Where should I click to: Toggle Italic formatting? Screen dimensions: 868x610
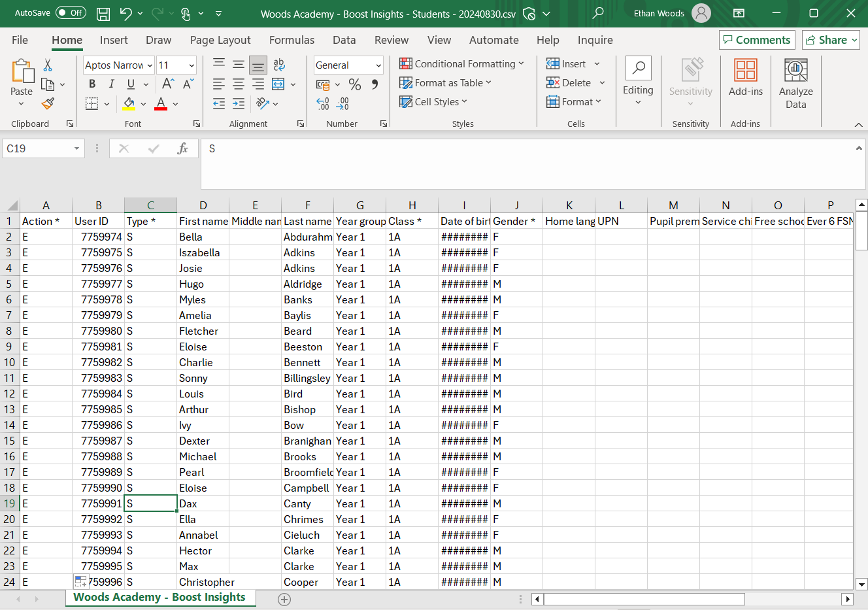click(111, 84)
